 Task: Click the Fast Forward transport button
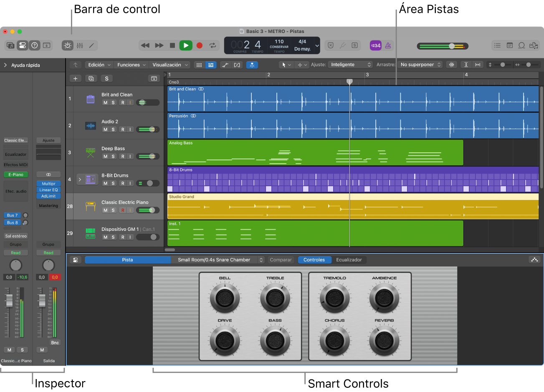click(159, 45)
